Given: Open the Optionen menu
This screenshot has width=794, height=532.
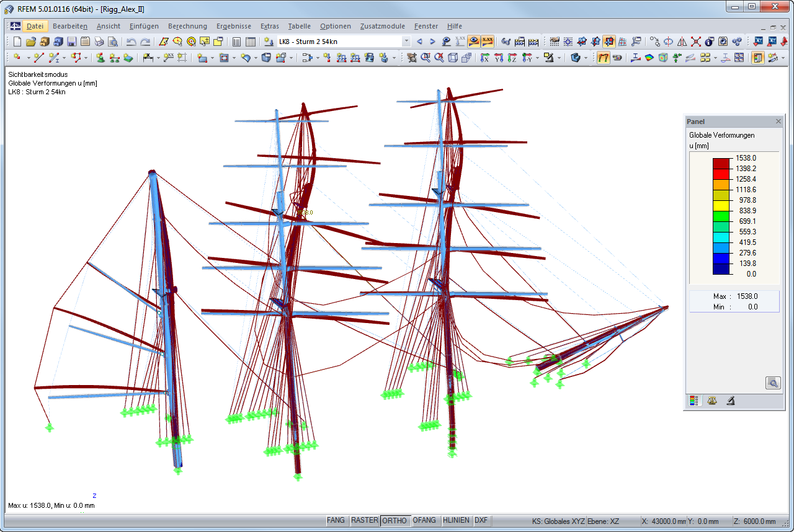Looking at the screenshot, I should click(336, 26).
